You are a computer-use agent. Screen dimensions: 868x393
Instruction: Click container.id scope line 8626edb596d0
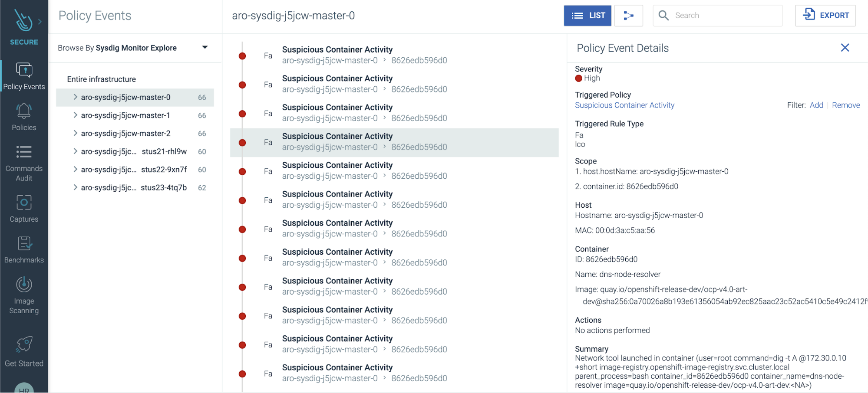[x=627, y=187]
